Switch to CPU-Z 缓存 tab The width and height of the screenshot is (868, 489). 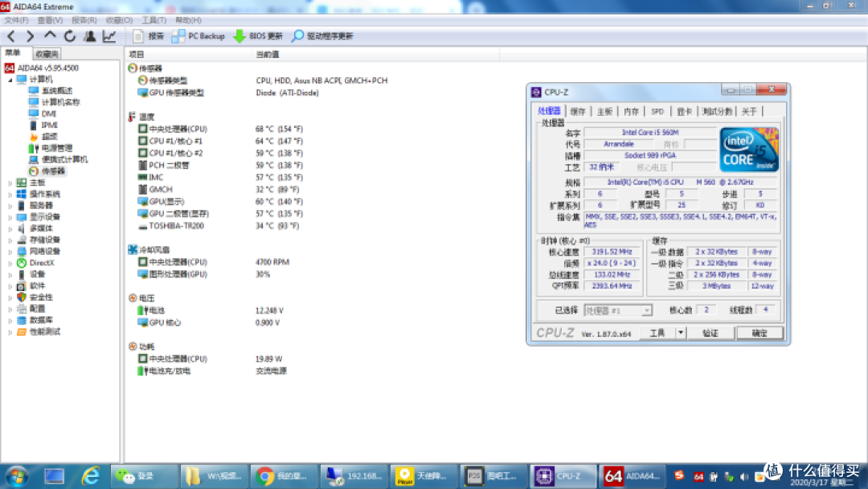[577, 112]
